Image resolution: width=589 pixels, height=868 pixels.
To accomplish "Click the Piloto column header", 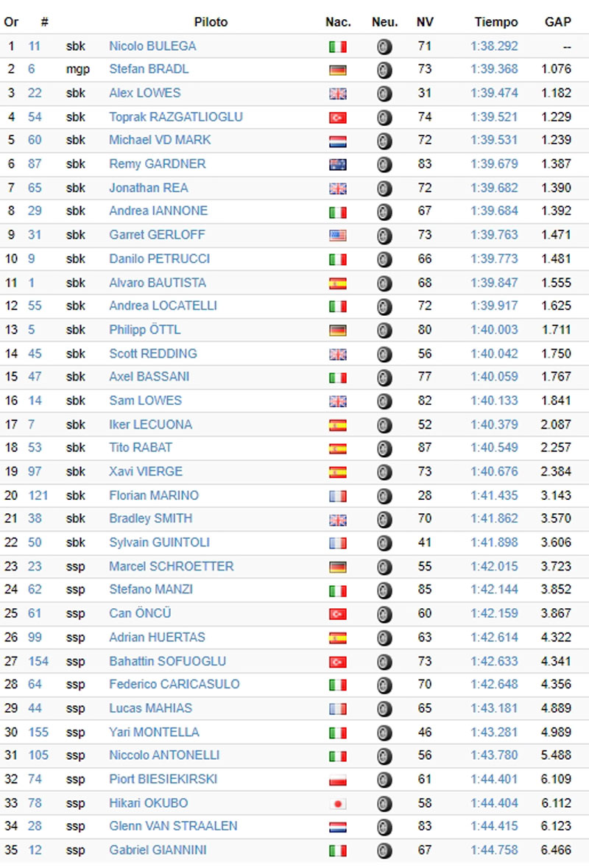I will (x=211, y=22).
